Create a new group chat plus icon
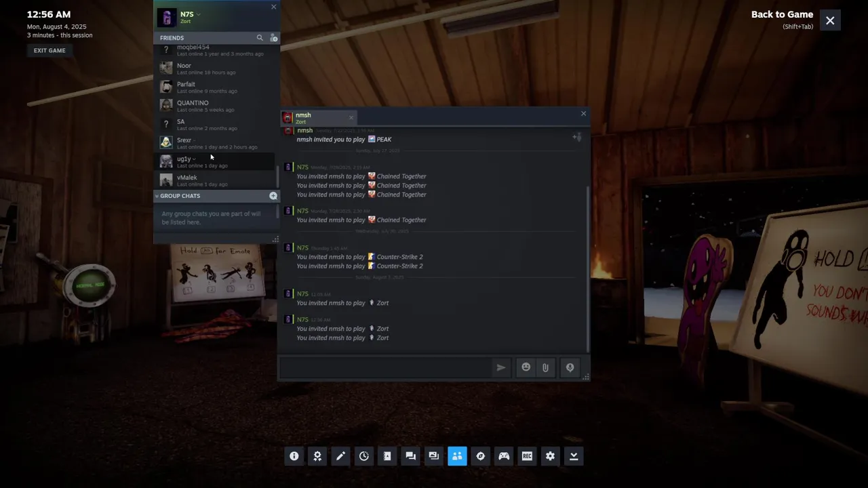Viewport: 868px width, 488px height. (x=273, y=196)
